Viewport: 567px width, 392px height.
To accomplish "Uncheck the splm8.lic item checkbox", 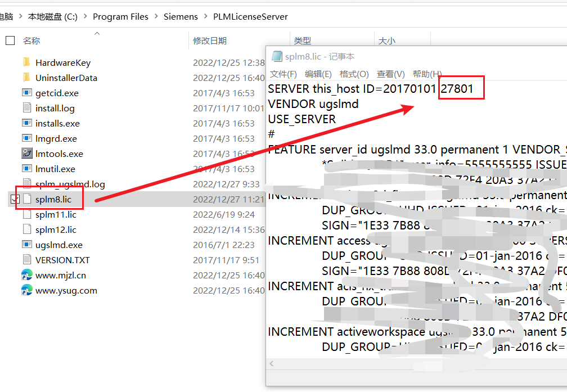I will click(x=15, y=199).
